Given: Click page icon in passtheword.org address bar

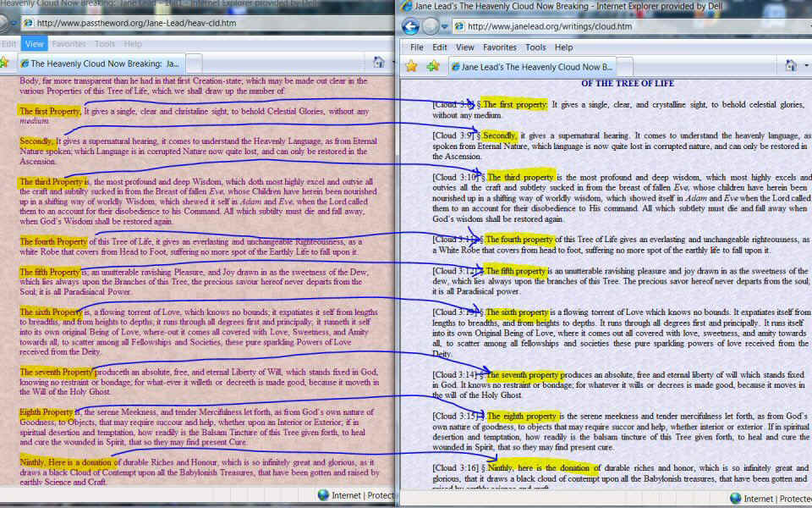Looking at the screenshot, I should pos(29,23).
